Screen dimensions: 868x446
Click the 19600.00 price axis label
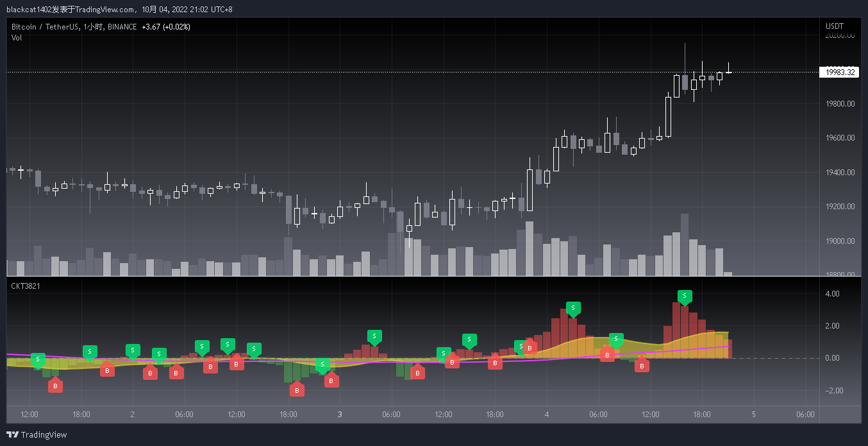click(x=840, y=138)
